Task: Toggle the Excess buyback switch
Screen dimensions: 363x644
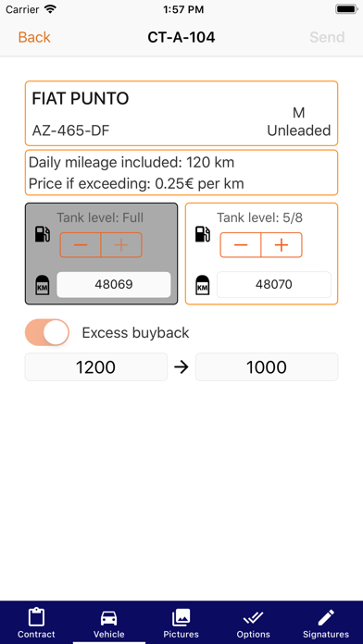Action: pos(47,332)
